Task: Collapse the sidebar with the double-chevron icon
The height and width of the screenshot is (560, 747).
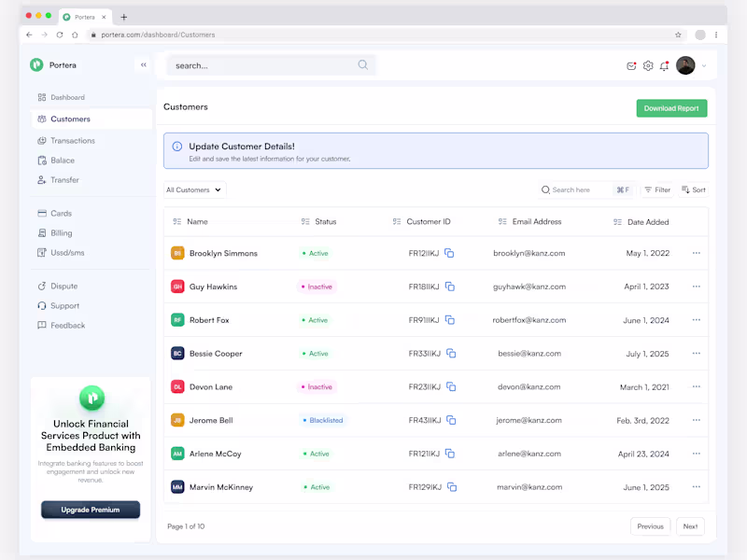Action: coord(144,64)
